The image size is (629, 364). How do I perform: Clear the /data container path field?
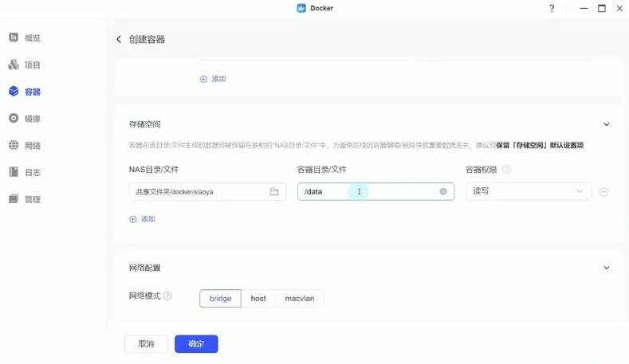[x=443, y=192]
